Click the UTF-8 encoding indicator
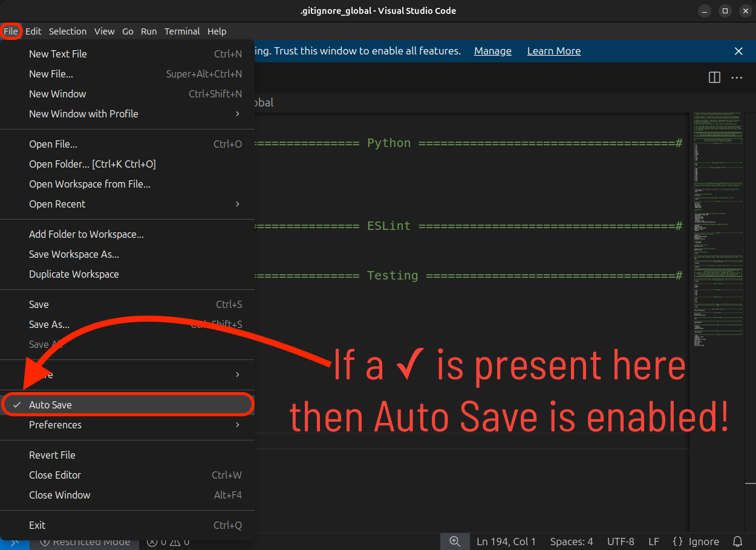Screen dimensions: 756x550 (x=621, y=542)
